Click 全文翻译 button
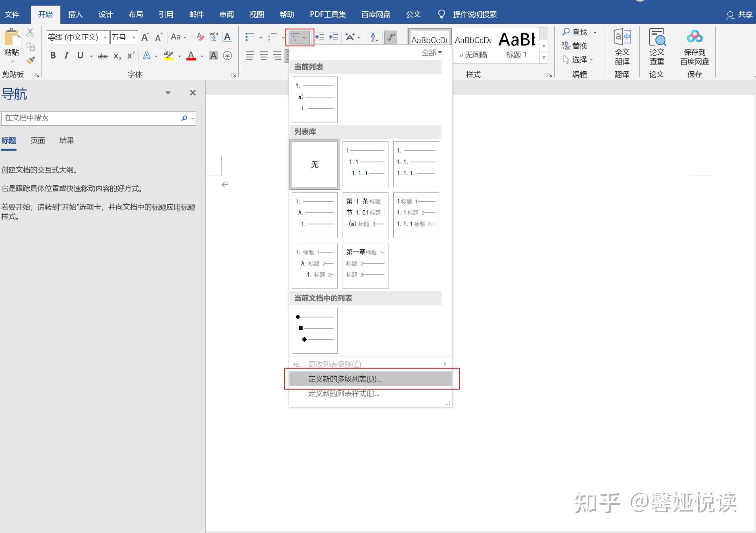The height and width of the screenshot is (533, 756). point(622,47)
